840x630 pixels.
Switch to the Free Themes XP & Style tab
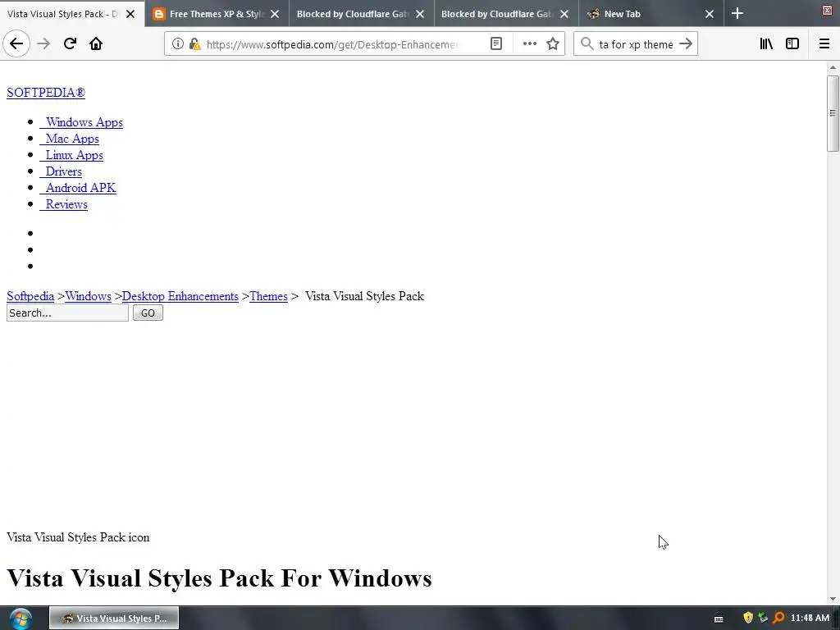[x=217, y=14]
